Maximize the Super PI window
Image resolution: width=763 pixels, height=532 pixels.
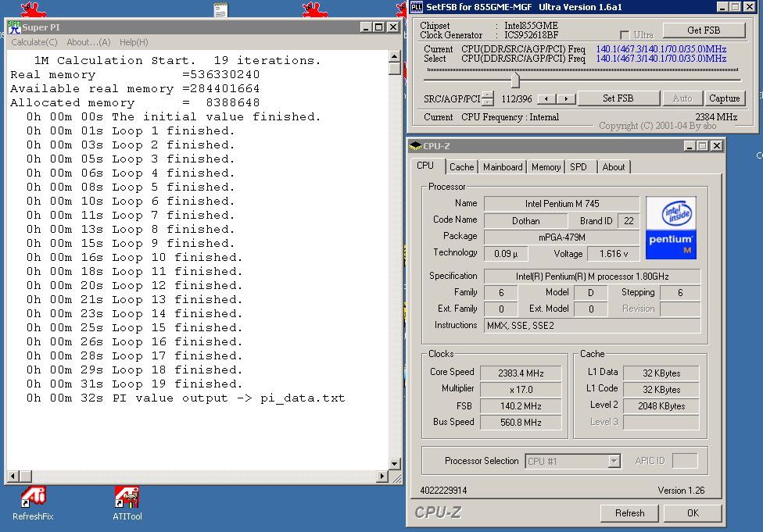pyautogui.click(x=378, y=27)
